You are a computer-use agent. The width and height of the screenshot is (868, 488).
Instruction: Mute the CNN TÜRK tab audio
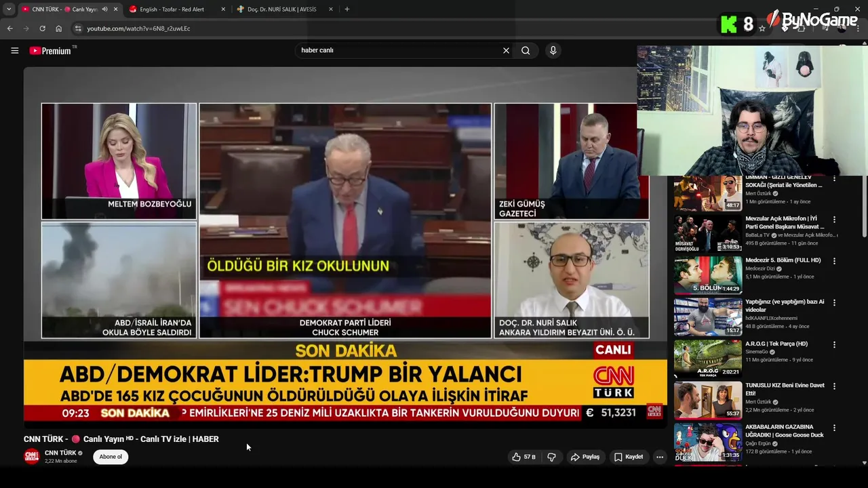point(104,9)
